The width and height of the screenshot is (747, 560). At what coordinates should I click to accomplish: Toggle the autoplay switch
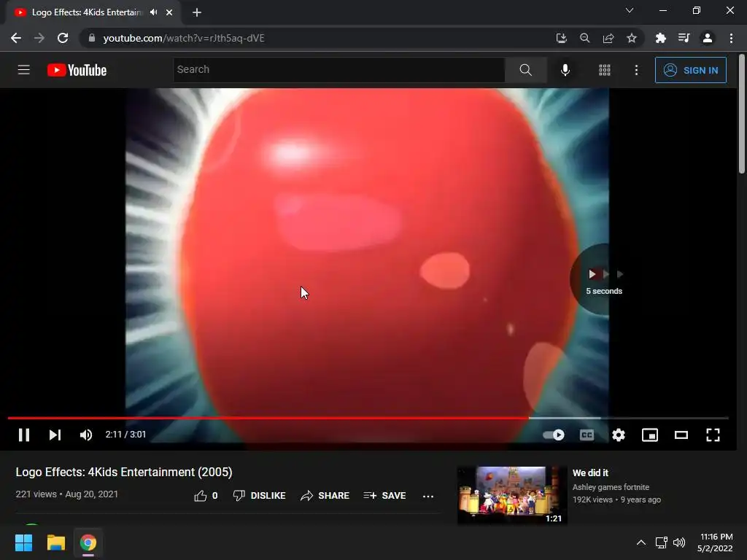point(554,435)
